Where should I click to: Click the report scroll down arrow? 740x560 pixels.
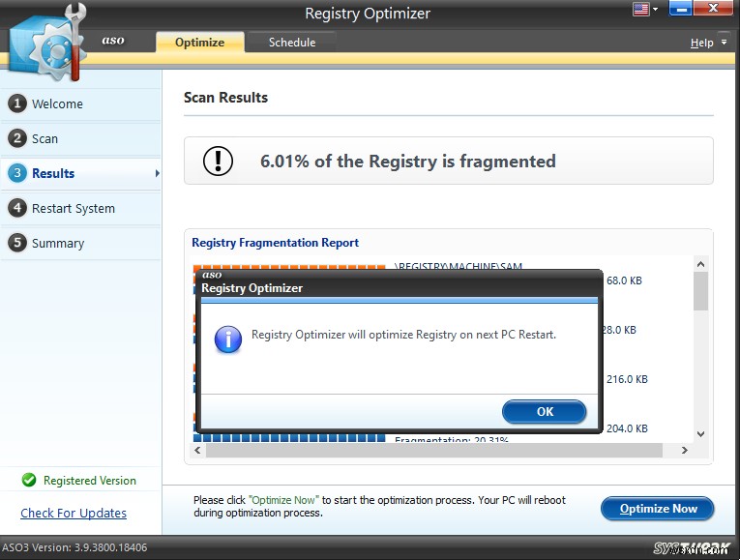coord(701,434)
